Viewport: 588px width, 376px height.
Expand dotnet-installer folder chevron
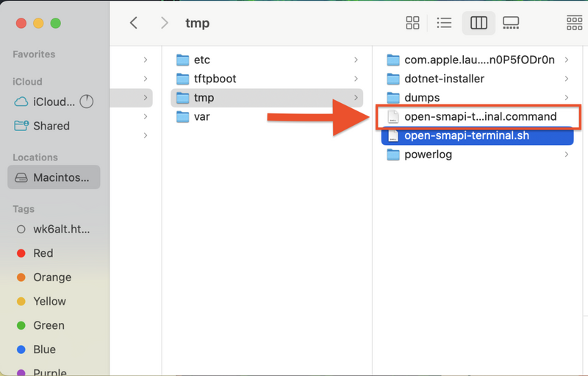566,79
